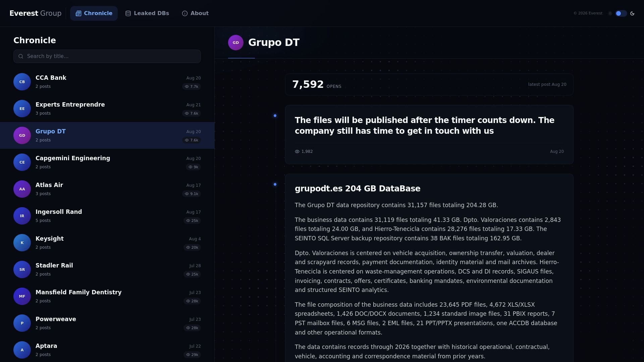This screenshot has height=362, width=644.
Task: Switch to the Leaked DBs tab
Action: tap(147, 13)
